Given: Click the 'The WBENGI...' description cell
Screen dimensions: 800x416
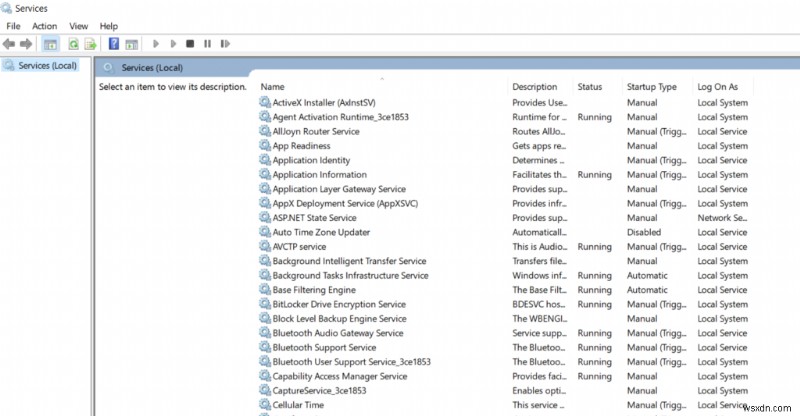Looking at the screenshot, I should tap(540, 319).
